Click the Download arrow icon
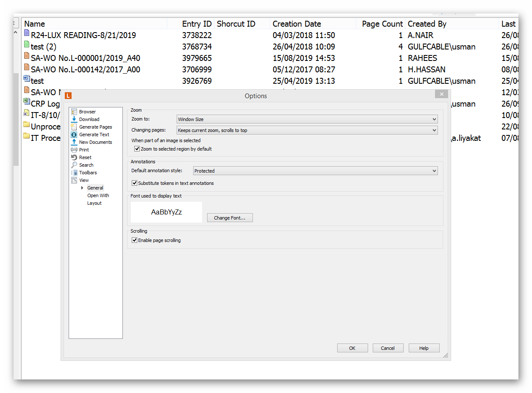 tap(74, 119)
